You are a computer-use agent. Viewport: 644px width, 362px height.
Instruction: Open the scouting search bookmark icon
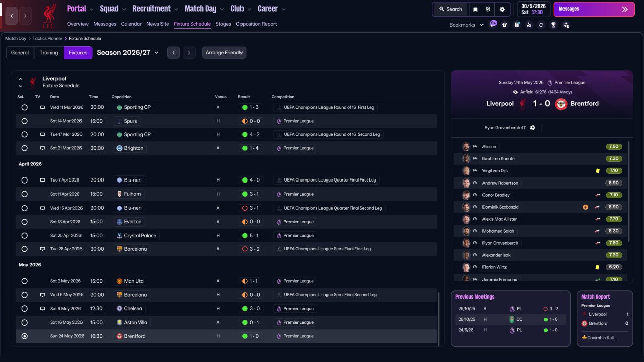point(529,25)
